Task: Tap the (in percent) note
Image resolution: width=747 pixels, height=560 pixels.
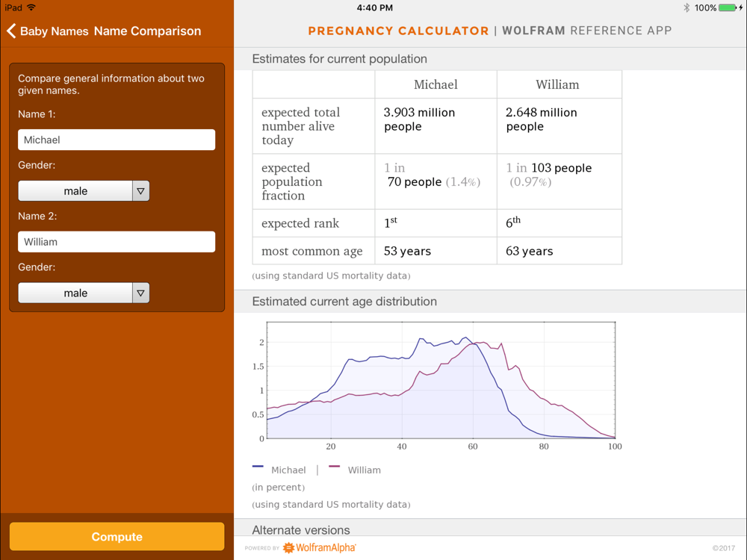Action: (x=278, y=487)
